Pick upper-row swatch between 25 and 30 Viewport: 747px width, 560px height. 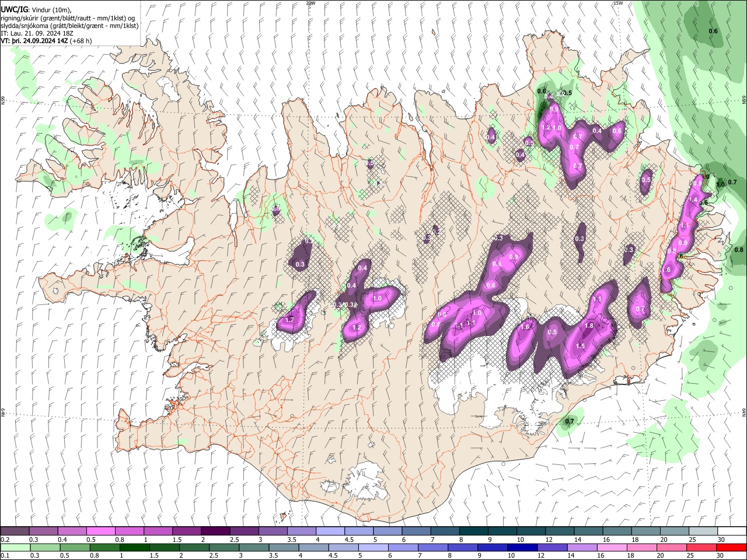[x=703, y=531]
